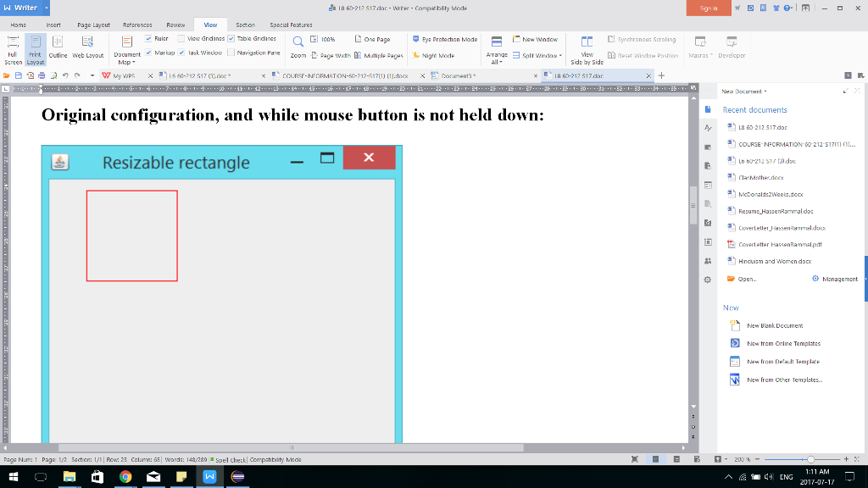Open the Zoom dialog via magnifier icon
Screen dimensions: 868x488
[x=298, y=42]
